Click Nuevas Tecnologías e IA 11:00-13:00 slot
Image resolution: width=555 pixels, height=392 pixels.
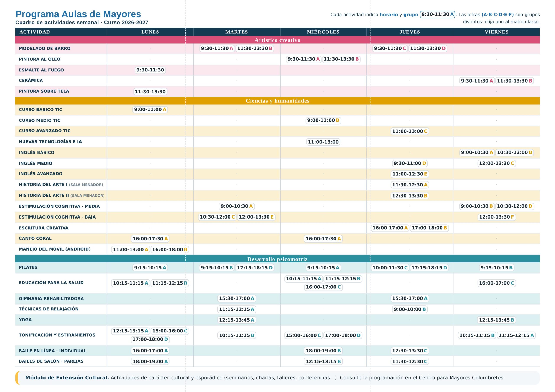coord(323,142)
